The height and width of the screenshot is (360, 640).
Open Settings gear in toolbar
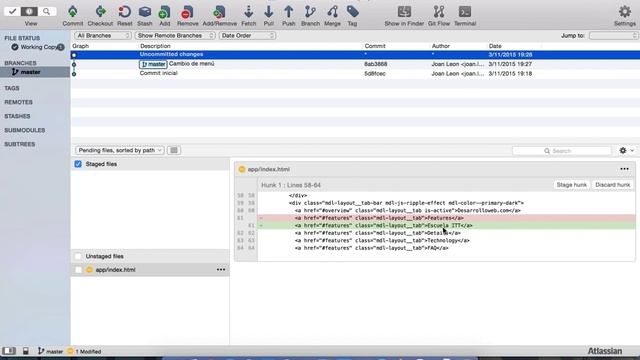pyautogui.click(x=625, y=16)
